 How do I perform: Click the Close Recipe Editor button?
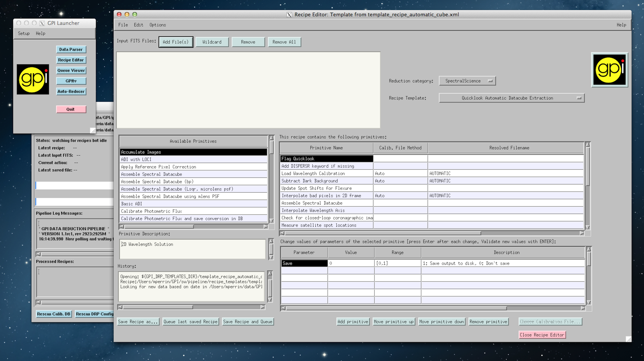point(542,335)
